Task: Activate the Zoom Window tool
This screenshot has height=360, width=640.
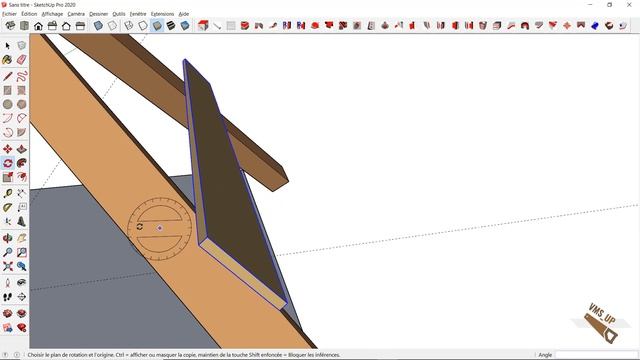Action: pyautogui.click(x=22, y=252)
